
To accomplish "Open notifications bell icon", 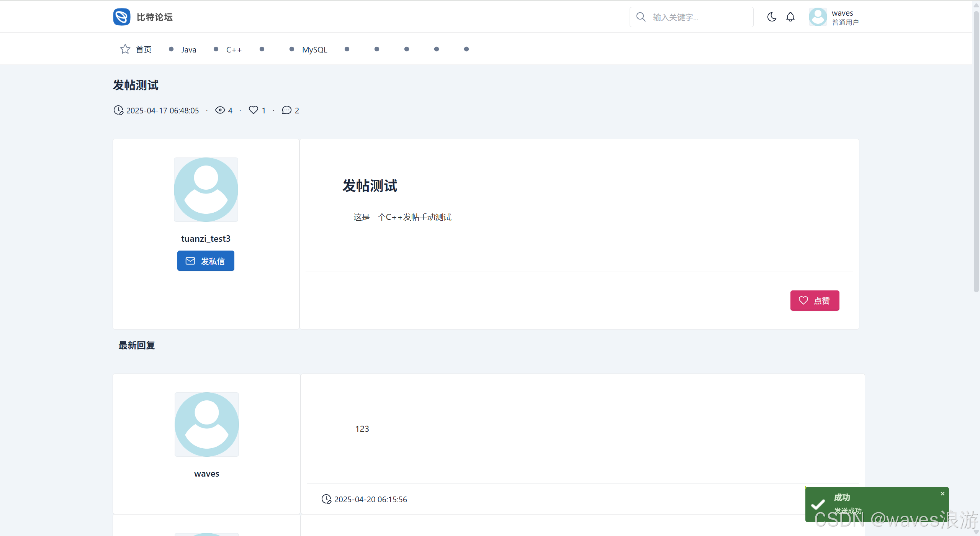I will tap(790, 17).
